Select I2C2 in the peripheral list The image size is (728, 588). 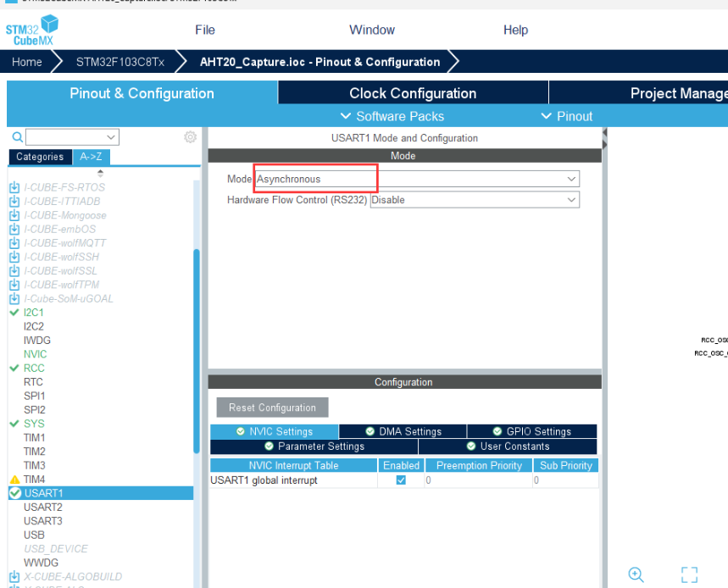pyautogui.click(x=33, y=327)
